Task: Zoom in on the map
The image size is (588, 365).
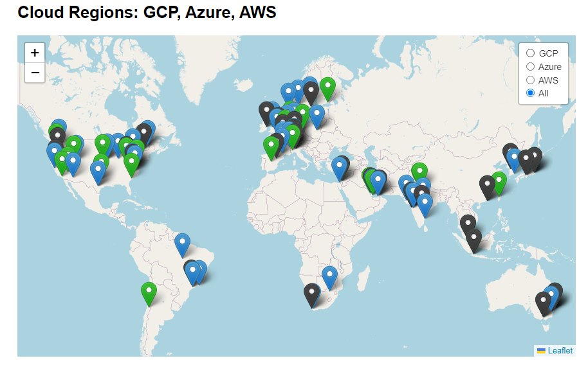Action: (x=35, y=53)
